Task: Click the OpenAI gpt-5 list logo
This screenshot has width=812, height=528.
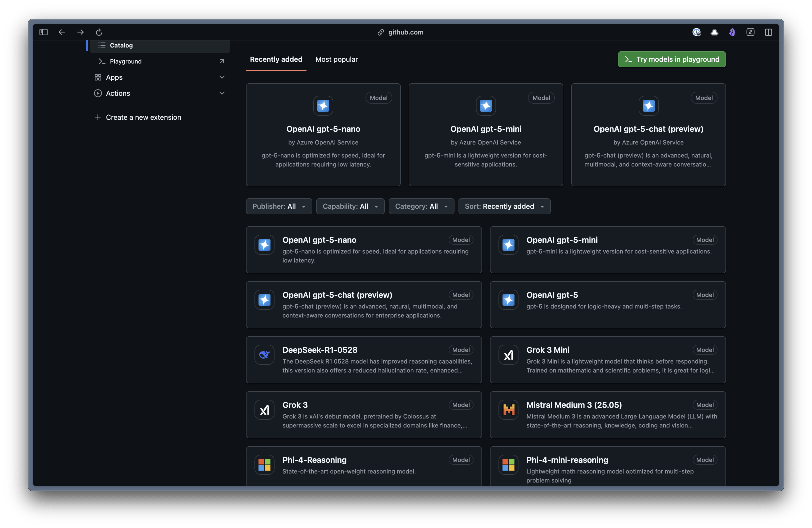Action: pos(508,300)
